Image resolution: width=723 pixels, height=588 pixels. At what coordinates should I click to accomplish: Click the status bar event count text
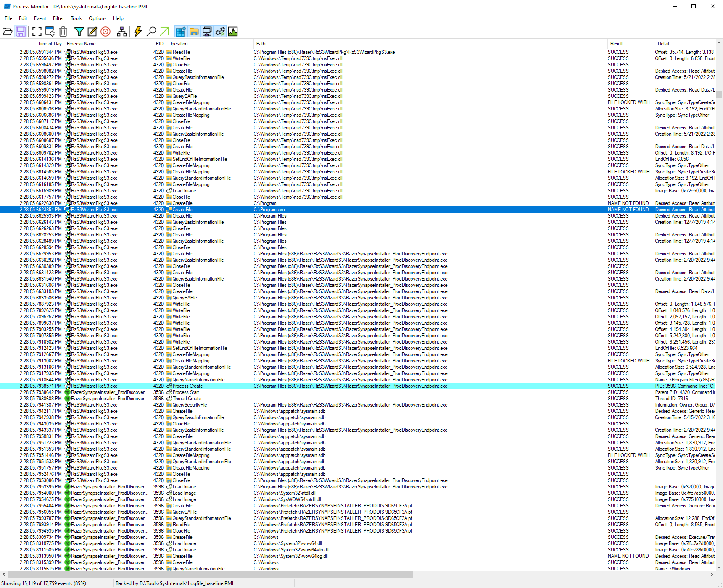(x=44, y=583)
